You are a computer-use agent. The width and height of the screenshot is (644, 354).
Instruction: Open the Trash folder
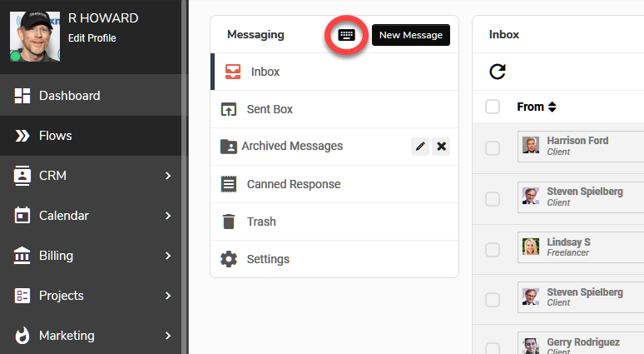click(x=334, y=222)
